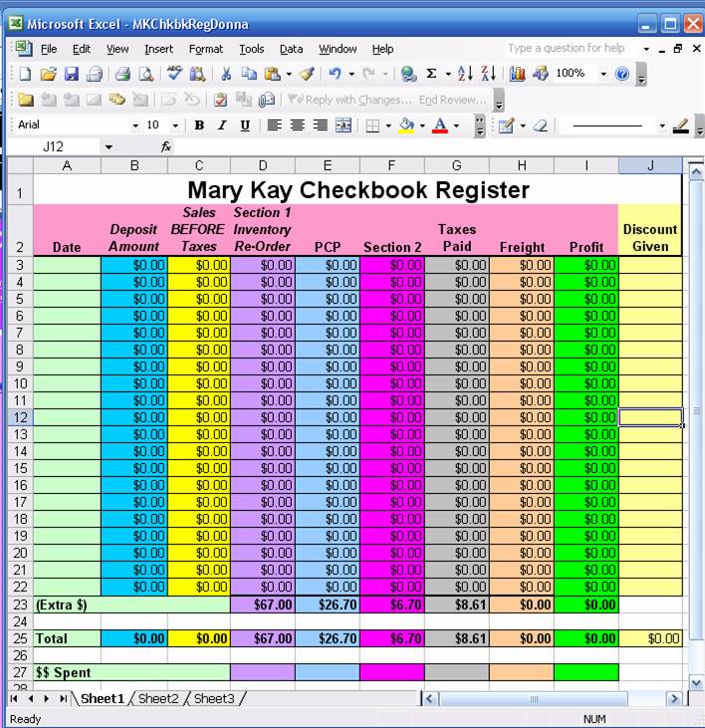
Task: Toggle Center alignment
Action: 297,124
